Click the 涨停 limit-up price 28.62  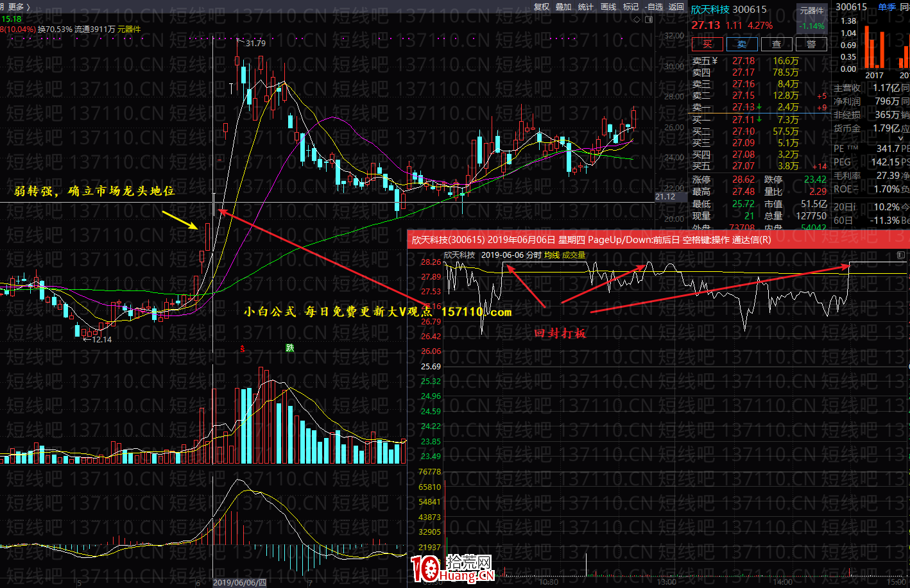pyautogui.click(x=743, y=180)
